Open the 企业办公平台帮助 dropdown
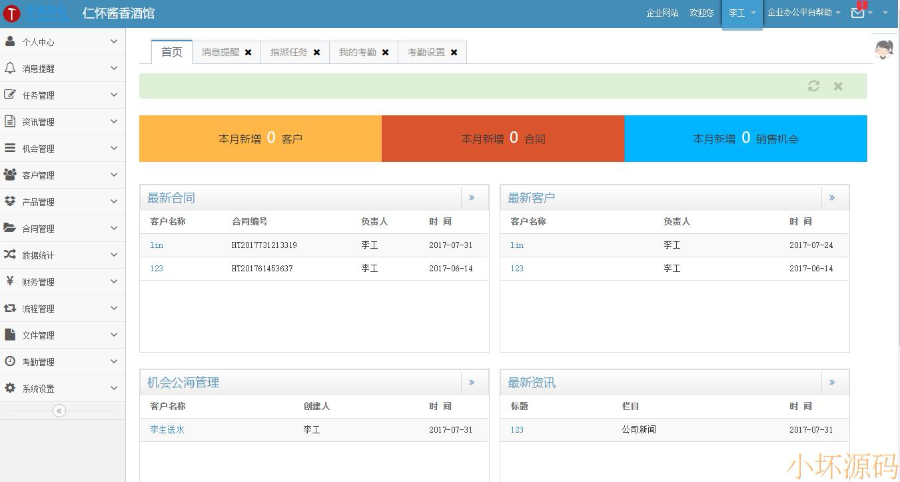 (x=804, y=13)
